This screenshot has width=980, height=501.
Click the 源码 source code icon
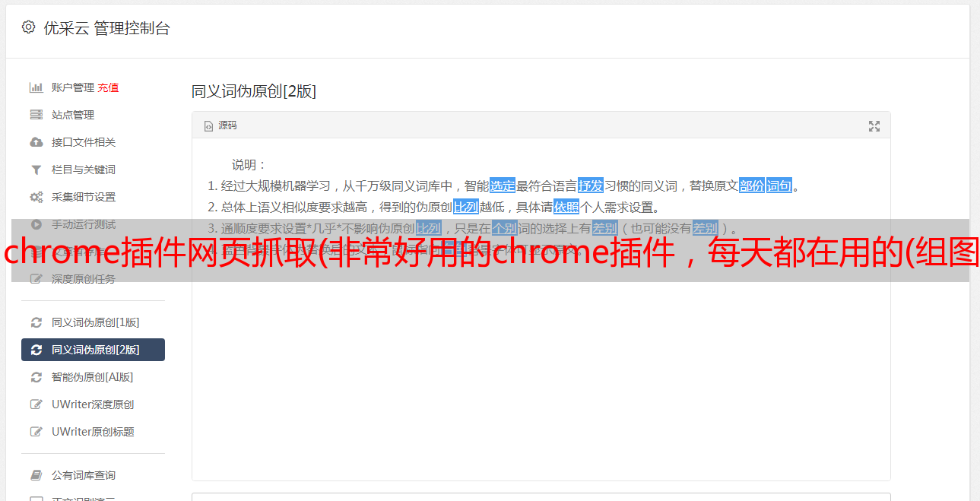208,126
